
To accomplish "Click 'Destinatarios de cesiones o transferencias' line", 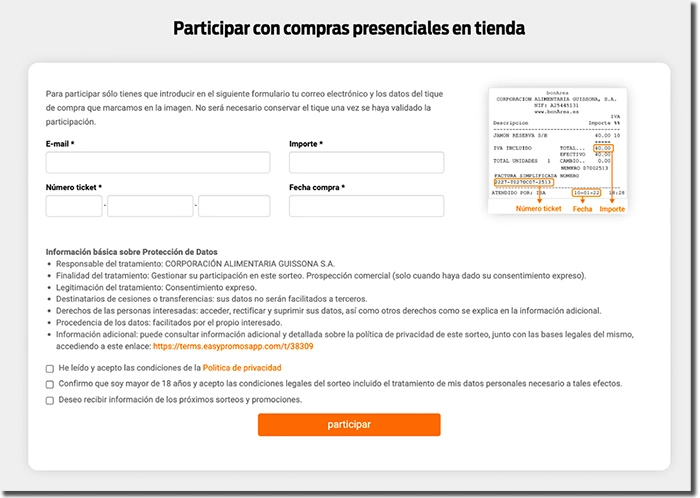I will [x=212, y=299].
